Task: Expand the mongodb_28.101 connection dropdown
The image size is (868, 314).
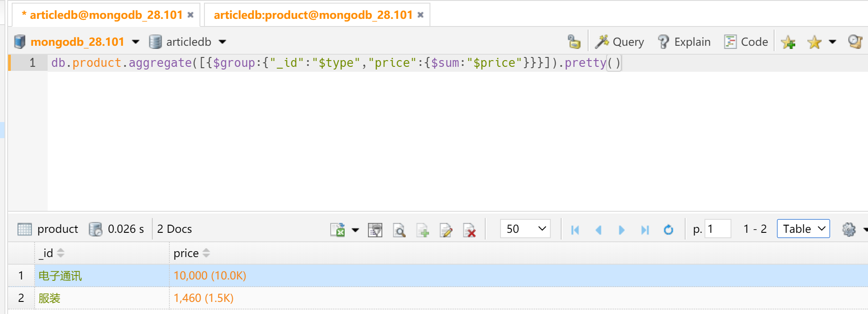Action: [x=136, y=42]
